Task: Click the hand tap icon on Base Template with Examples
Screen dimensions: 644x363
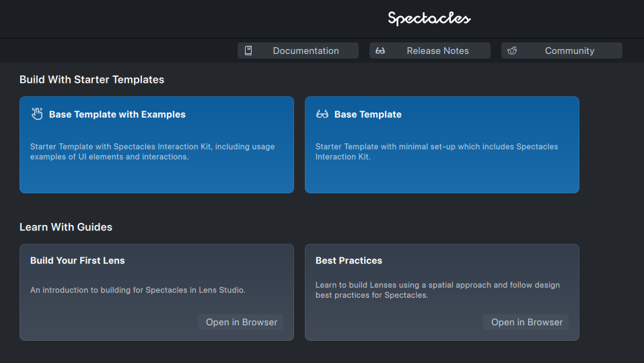Action: coord(37,114)
